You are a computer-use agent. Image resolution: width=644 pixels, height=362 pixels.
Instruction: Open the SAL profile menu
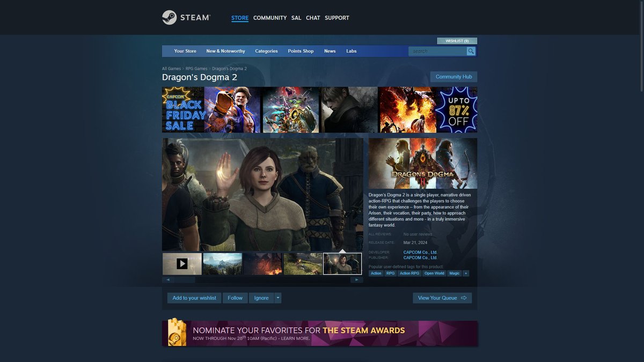pos(296,18)
